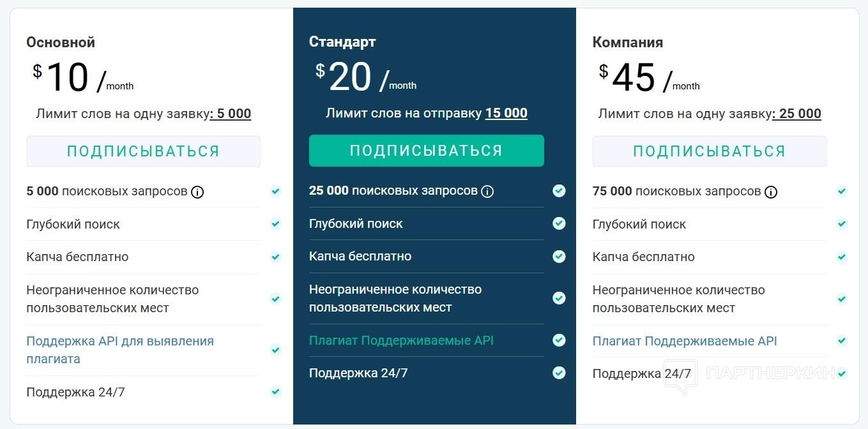
Task: Click info icon beside 25 000 поисковых запросов
Action: (x=487, y=191)
